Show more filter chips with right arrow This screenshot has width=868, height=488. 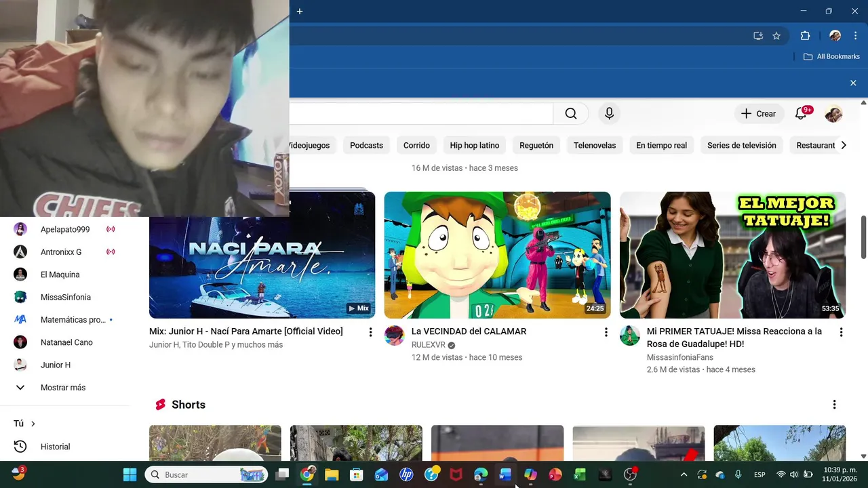844,145
